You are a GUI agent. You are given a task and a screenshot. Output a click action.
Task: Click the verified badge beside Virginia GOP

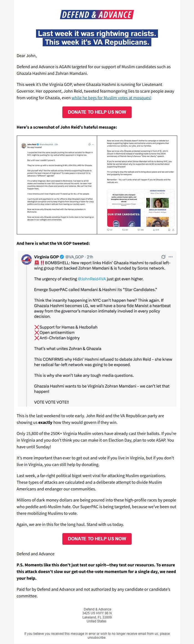[62, 257]
